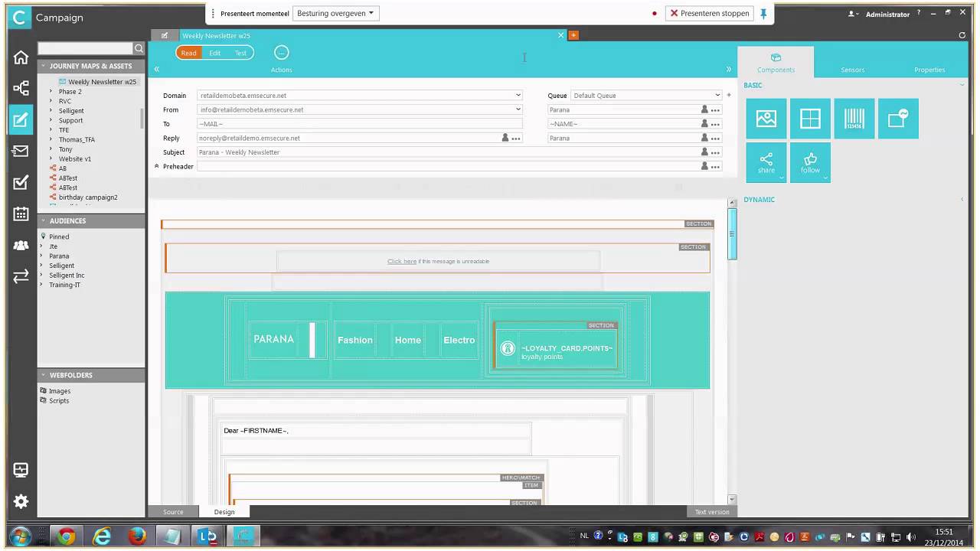Pin the presentation bar with pin icon
The height and width of the screenshot is (551, 980).
click(x=763, y=13)
